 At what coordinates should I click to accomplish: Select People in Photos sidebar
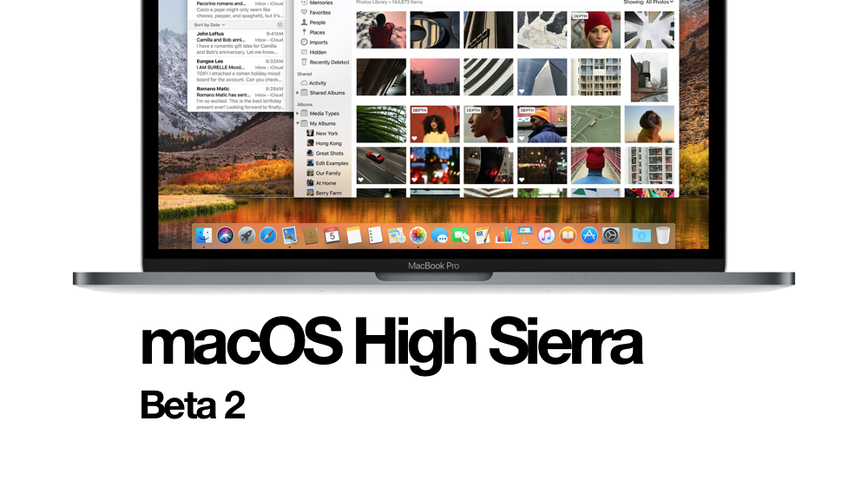(x=313, y=23)
